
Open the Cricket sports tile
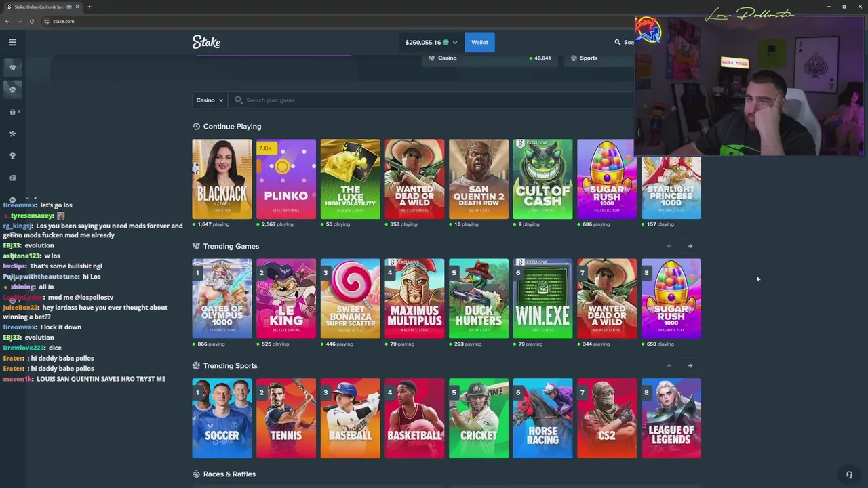coord(479,418)
